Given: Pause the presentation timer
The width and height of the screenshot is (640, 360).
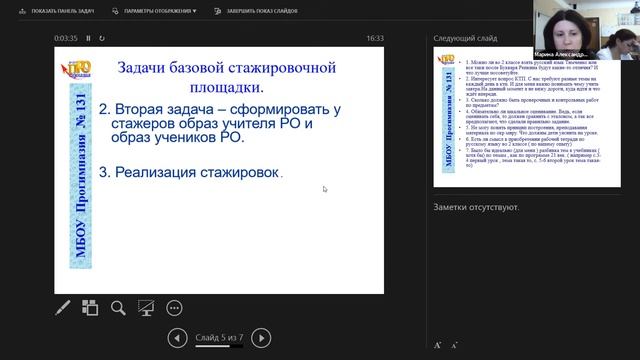Looking at the screenshot, I should (88, 38).
